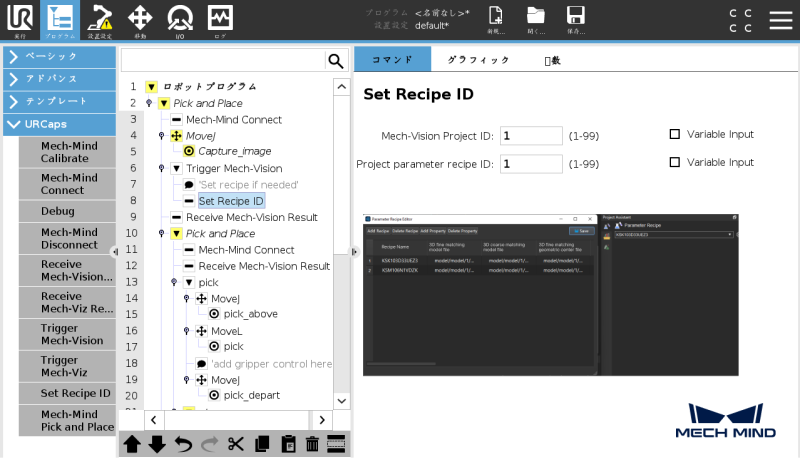The height and width of the screenshot is (458, 800).
Task: Open the Program tab icon
Action: click(60, 20)
